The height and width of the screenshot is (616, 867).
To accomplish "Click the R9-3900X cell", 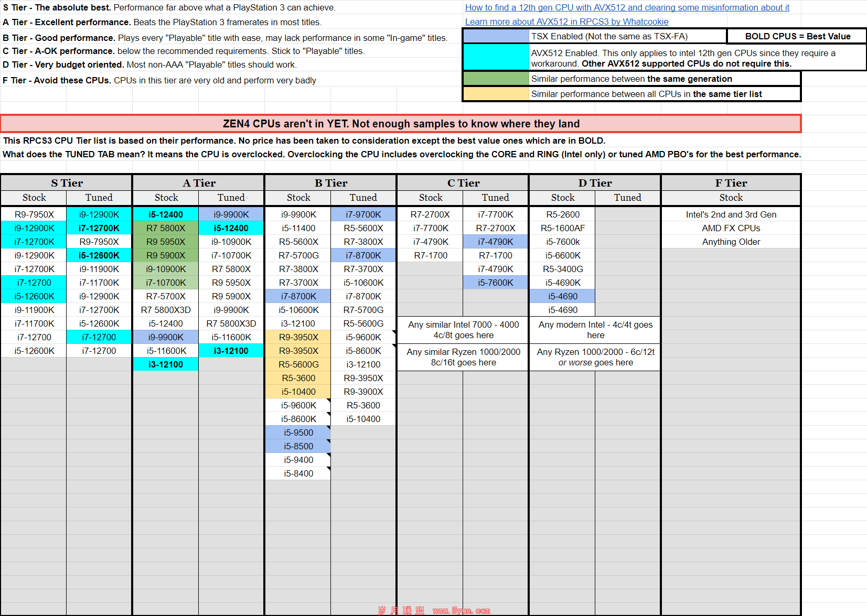I will 363,392.
